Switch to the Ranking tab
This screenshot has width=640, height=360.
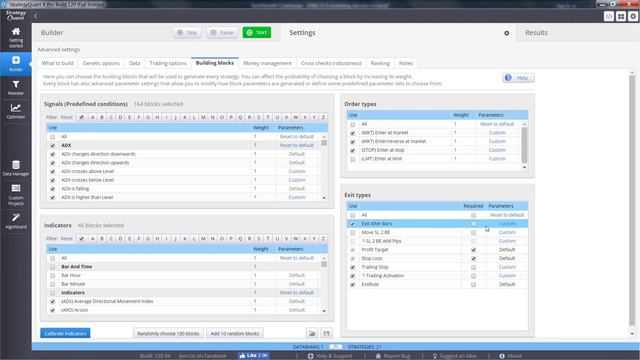380,63
